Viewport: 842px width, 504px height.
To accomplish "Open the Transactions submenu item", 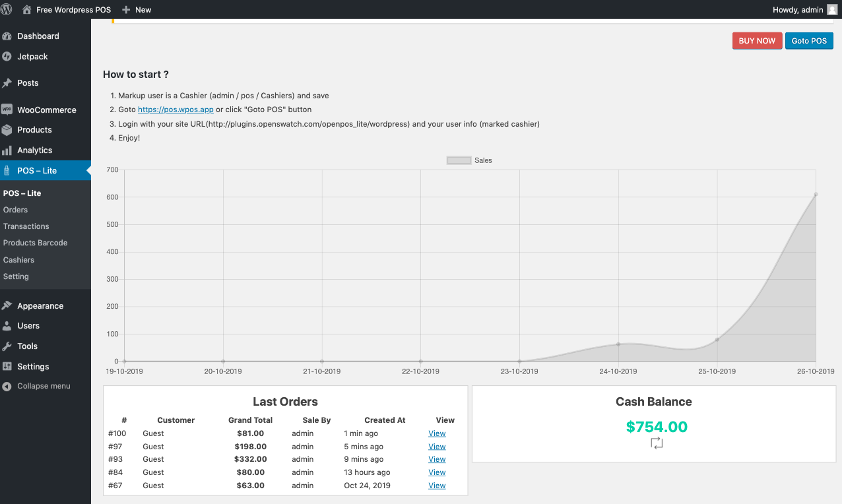I will click(26, 226).
